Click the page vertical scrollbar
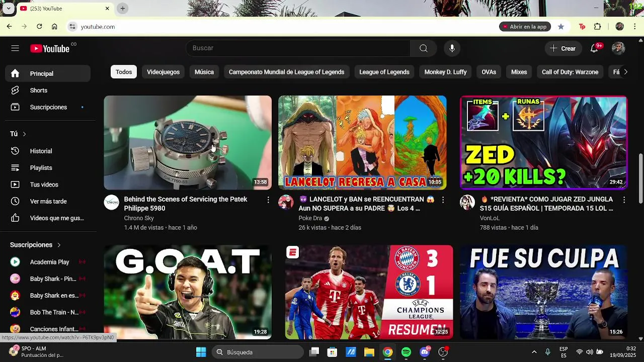 (640, 178)
